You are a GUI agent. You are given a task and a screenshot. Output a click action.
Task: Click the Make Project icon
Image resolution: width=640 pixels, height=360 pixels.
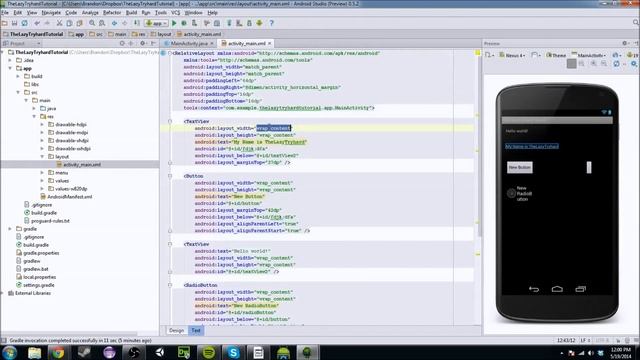point(137,23)
